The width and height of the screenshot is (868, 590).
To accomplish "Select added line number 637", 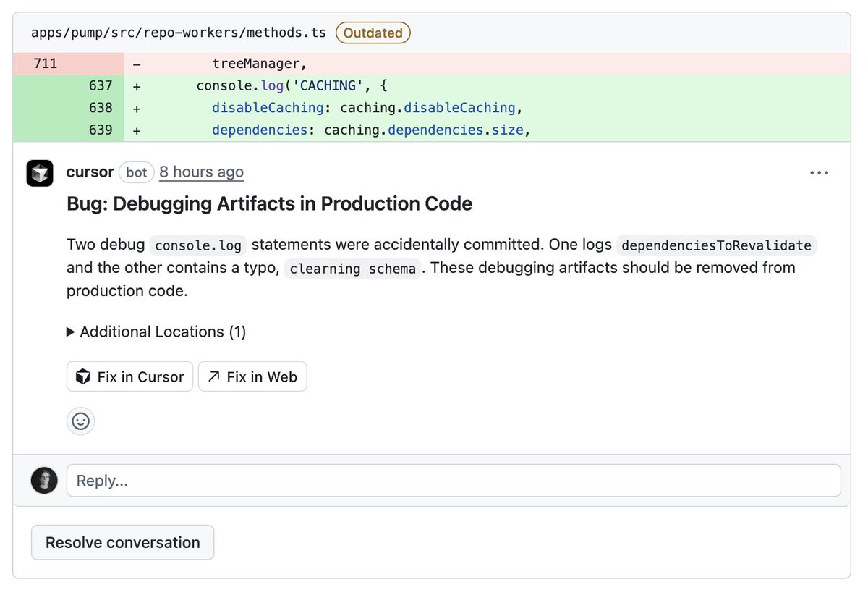I will [x=101, y=85].
